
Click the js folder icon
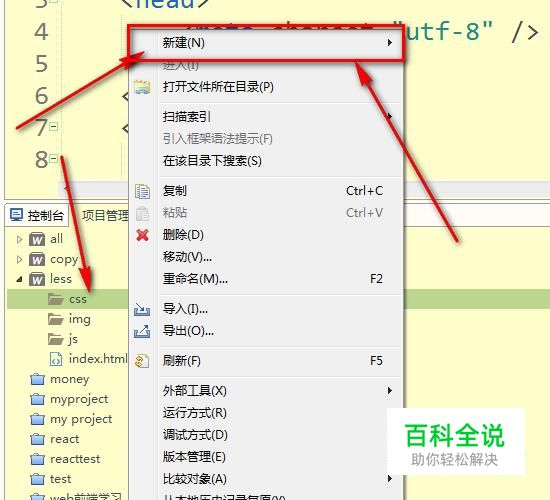click(x=56, y=339)
